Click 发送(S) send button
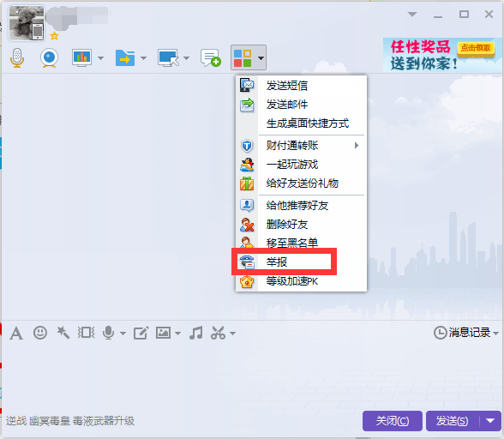The image size is (504, 439). (x=453, y=421)
